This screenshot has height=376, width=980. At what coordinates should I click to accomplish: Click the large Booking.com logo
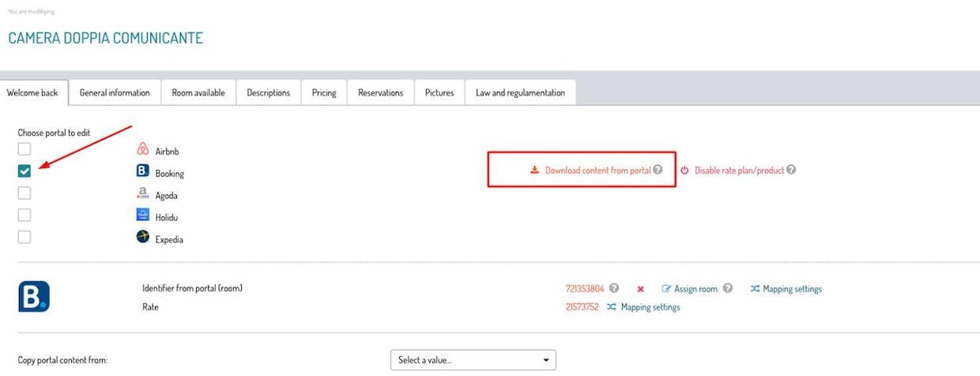(34, 296)
